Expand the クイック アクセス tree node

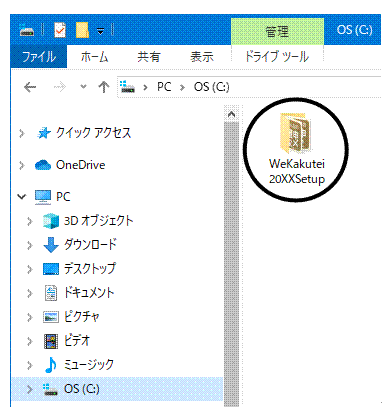(x=22, y=133)
